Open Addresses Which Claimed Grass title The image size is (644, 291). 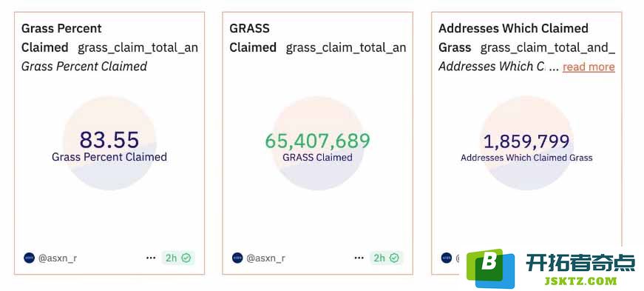[x=513, y=38]
